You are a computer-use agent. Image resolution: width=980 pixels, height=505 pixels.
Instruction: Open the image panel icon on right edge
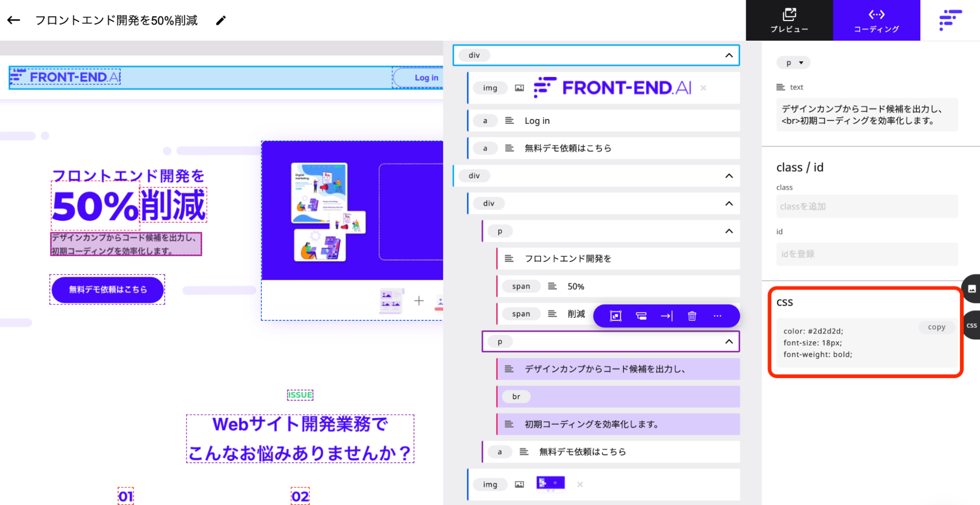pyautogui.click(x=972, y=289)
